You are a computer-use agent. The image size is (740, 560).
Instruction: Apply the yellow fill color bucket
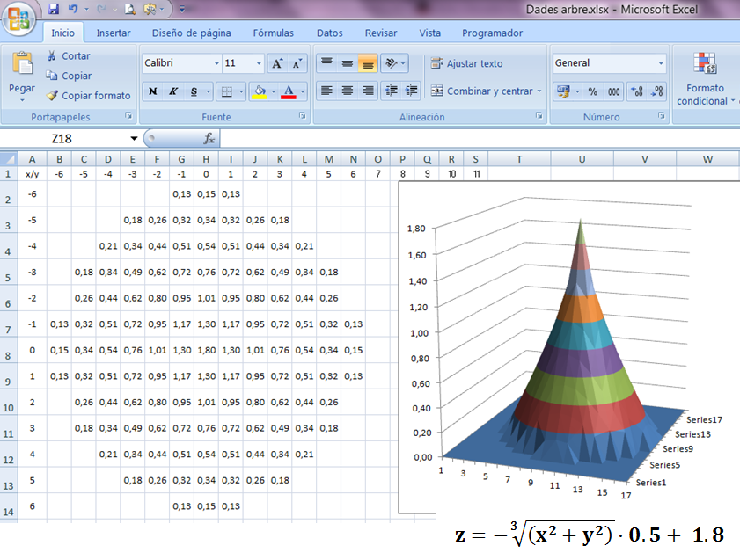point(260,91)
